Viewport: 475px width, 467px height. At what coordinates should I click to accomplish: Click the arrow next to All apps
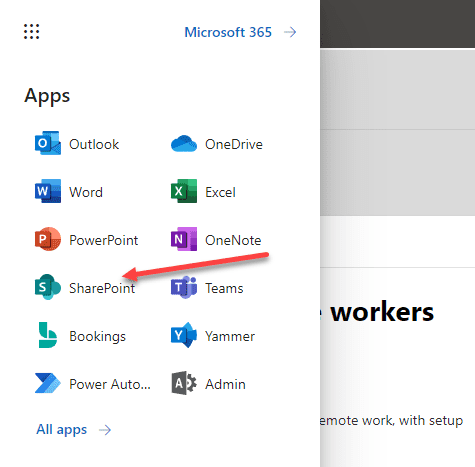(x=105, y=430)
